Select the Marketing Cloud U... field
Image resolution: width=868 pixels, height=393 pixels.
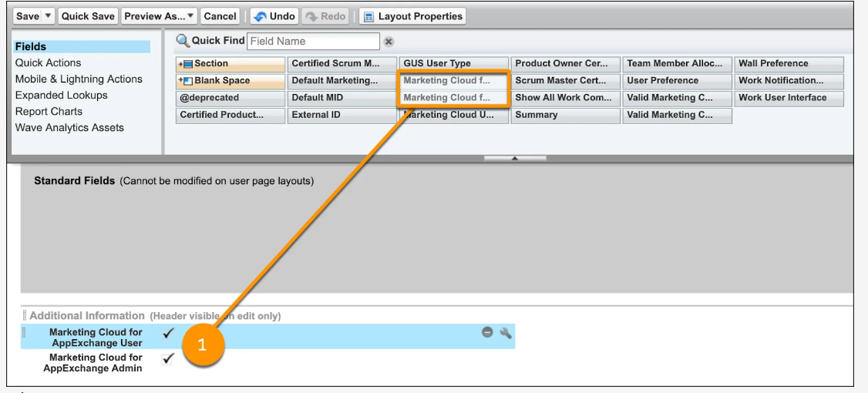(x=454, y=115)
